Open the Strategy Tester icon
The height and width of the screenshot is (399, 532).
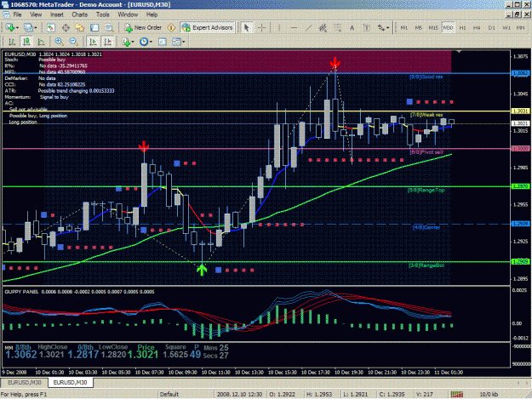coord(109,28)
